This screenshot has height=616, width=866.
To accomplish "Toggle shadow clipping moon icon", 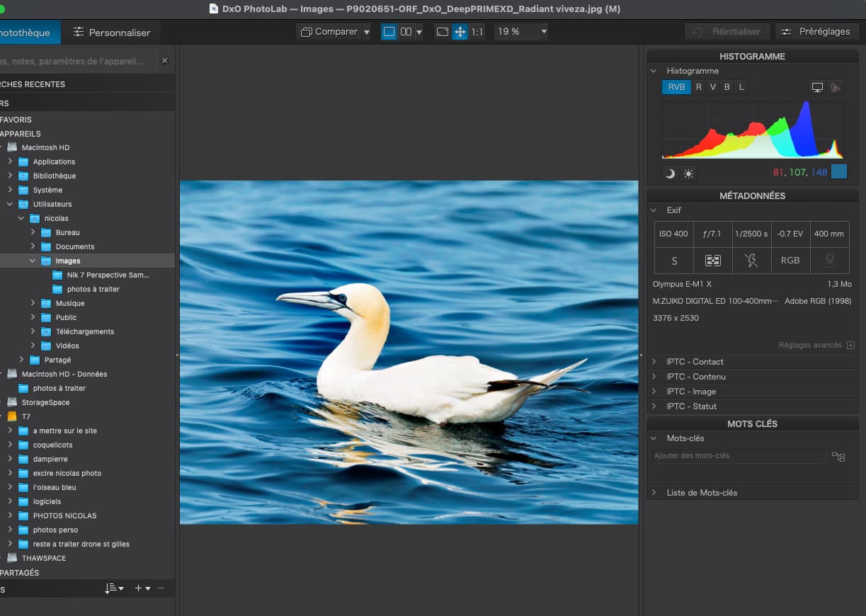I will coord(670,173).
